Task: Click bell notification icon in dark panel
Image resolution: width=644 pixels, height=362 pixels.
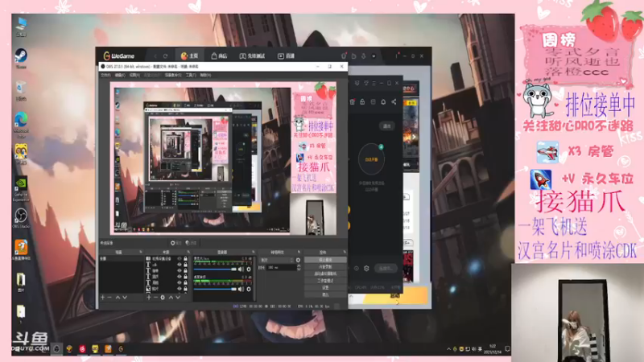Action: point(383,102)
